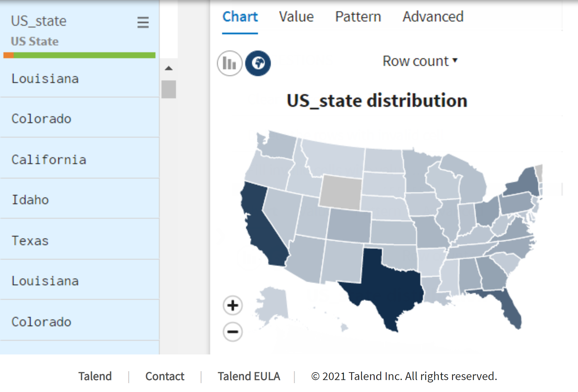578x392 pixels.
Task: Open the US_state column hamburger menu
Action: pyautogui.click(x=143, y=23)
